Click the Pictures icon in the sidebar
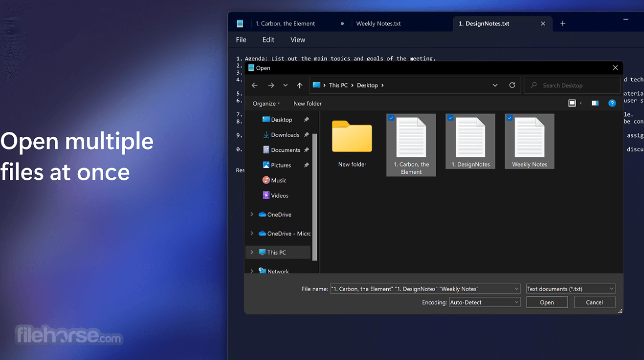Image resolution: width=644 pixels, height=360 pixels. click(266, 165)
